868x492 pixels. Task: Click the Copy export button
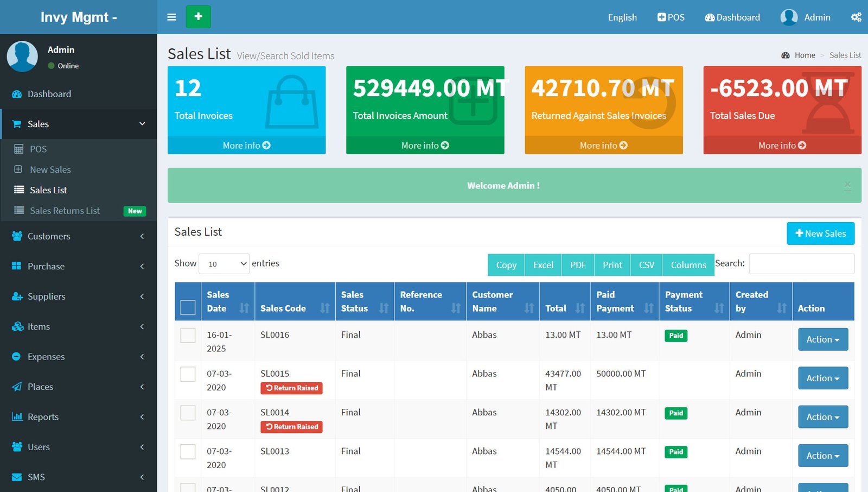[506, 265]
